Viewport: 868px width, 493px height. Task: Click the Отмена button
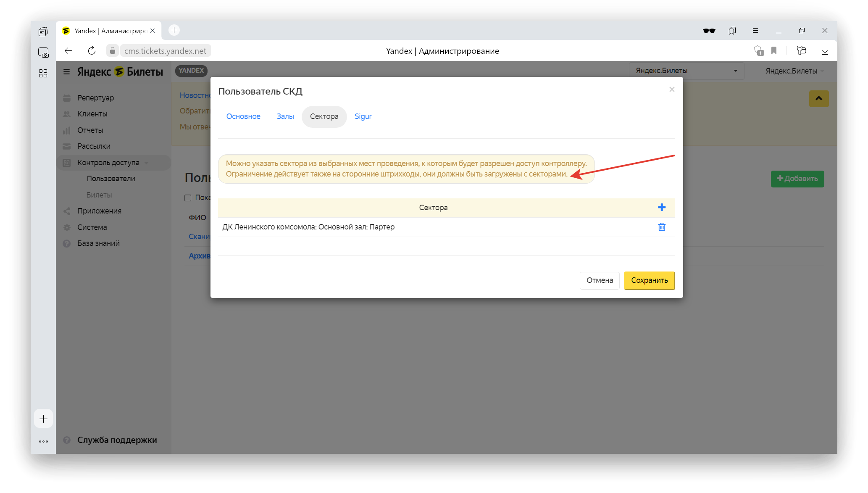[x=600, y=280]
